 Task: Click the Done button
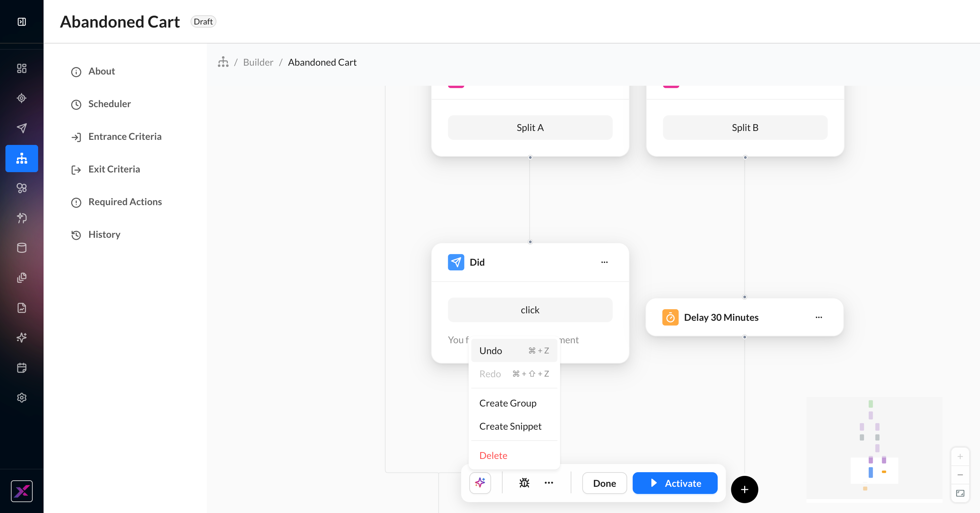coord(605,483)
